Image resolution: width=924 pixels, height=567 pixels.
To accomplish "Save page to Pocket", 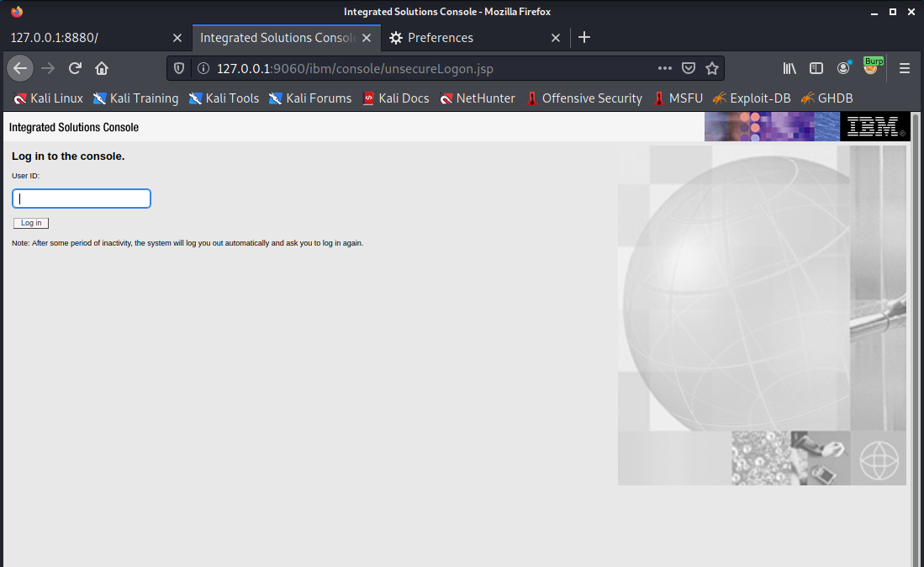I will click(689, 68).
